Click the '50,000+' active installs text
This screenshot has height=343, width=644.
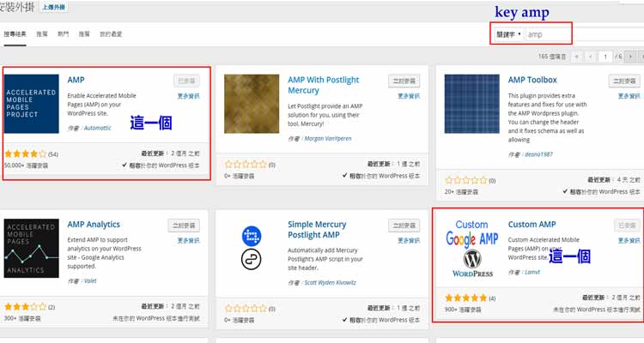point(27,165)
